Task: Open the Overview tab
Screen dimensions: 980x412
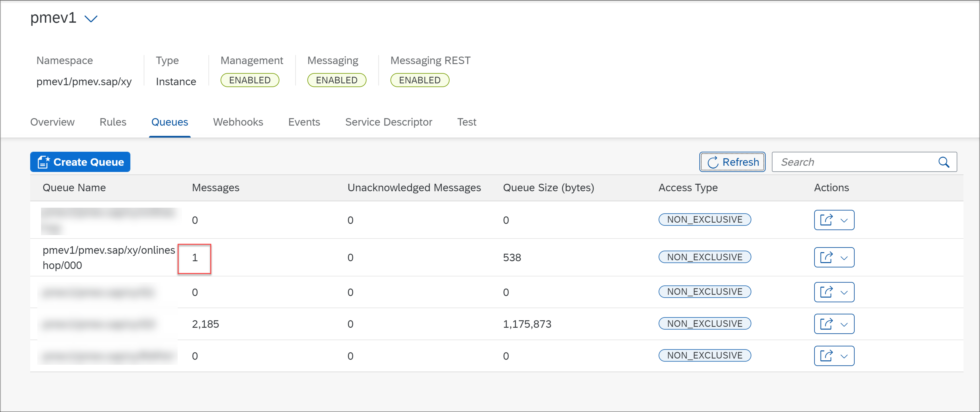Action: click(x=53, y=122)
